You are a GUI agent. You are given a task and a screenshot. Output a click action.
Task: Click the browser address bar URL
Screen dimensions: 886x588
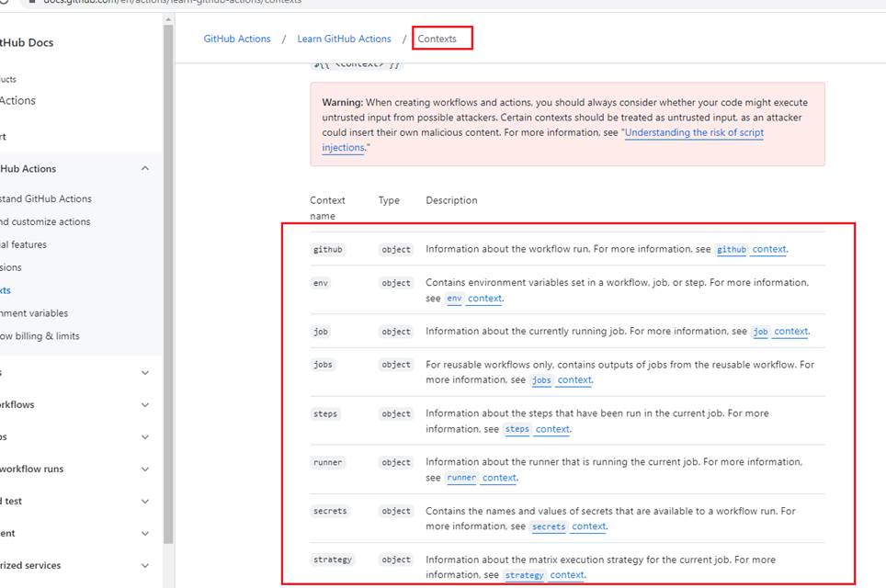175,2
